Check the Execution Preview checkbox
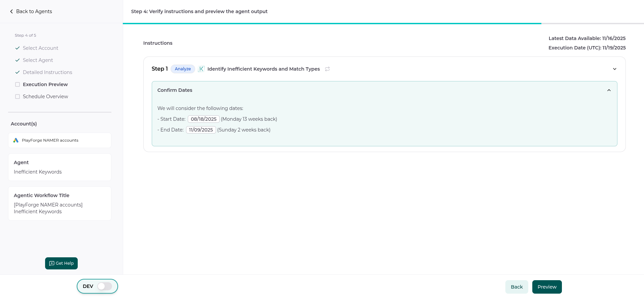Viewport: 644px width, 297px height. [17, 84]
